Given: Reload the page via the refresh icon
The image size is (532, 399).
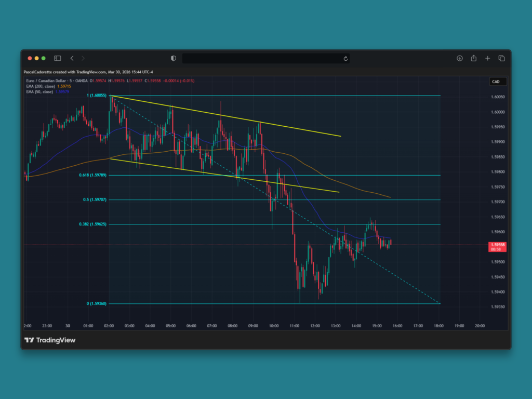Looking at the screenshot, I should click(x=345, y=59).
